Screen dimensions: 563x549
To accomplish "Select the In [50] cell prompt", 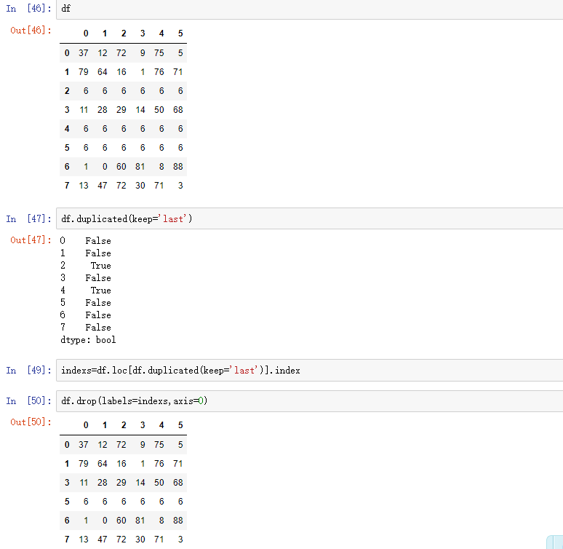I will (x=29, y=401).
